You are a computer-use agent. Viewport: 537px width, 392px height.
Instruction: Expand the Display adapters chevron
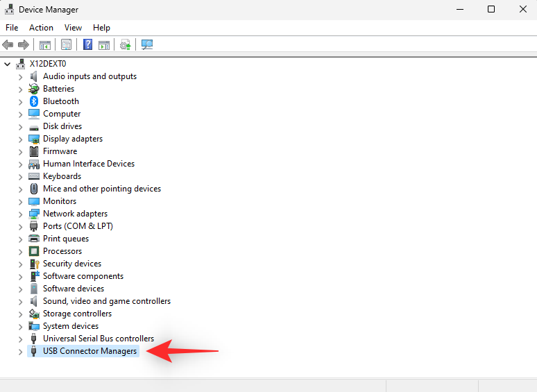click(x=20, y=139)
